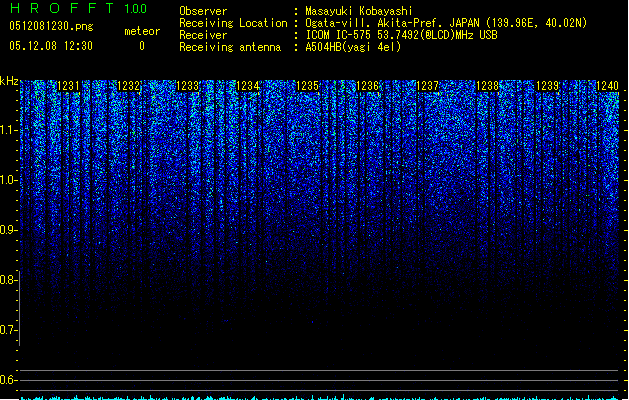Click the 1233 time marker
Screen dimensions: 629x400
188,86
